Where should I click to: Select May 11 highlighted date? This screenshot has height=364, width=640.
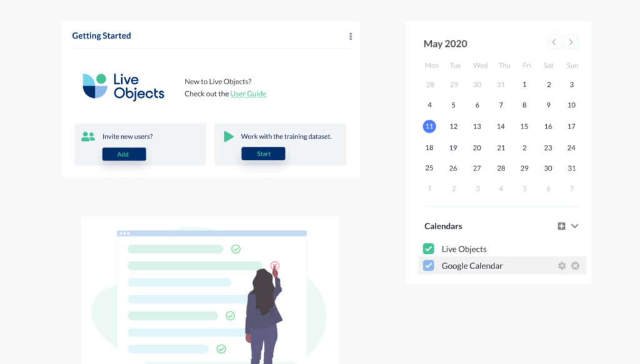(429, 126)
